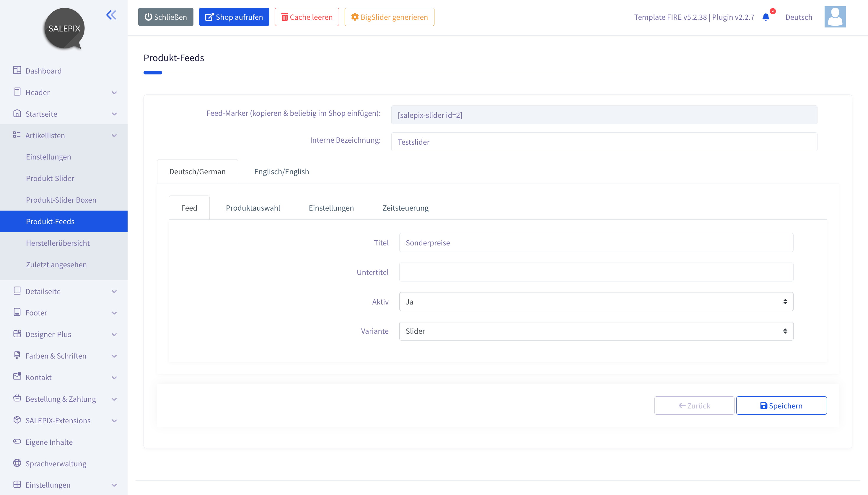Screen dimensions: 868x495
Task: Click the Detailseite icon
Action: (x=17, y=291)
